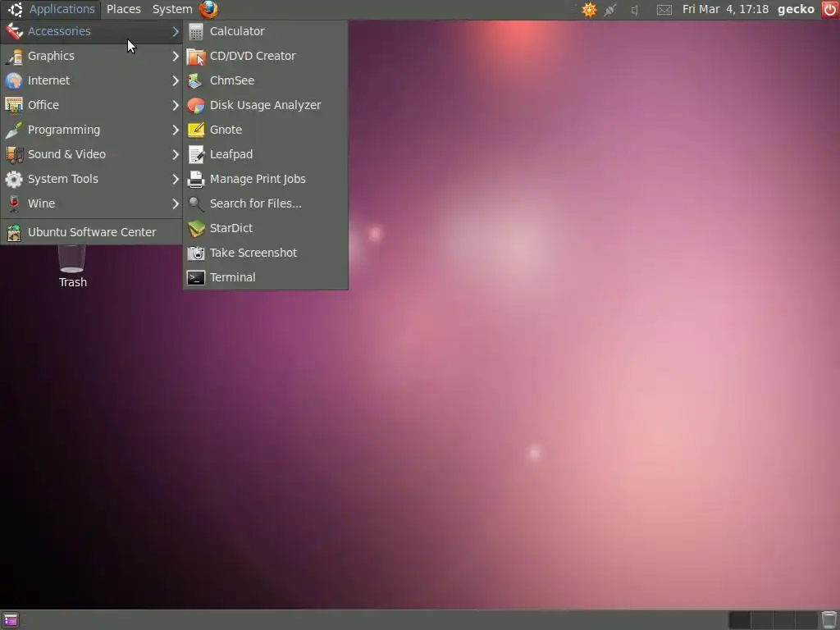The image size is (840, 630).
Task: Click the System Tools gear icon
Action: point(14,180)
